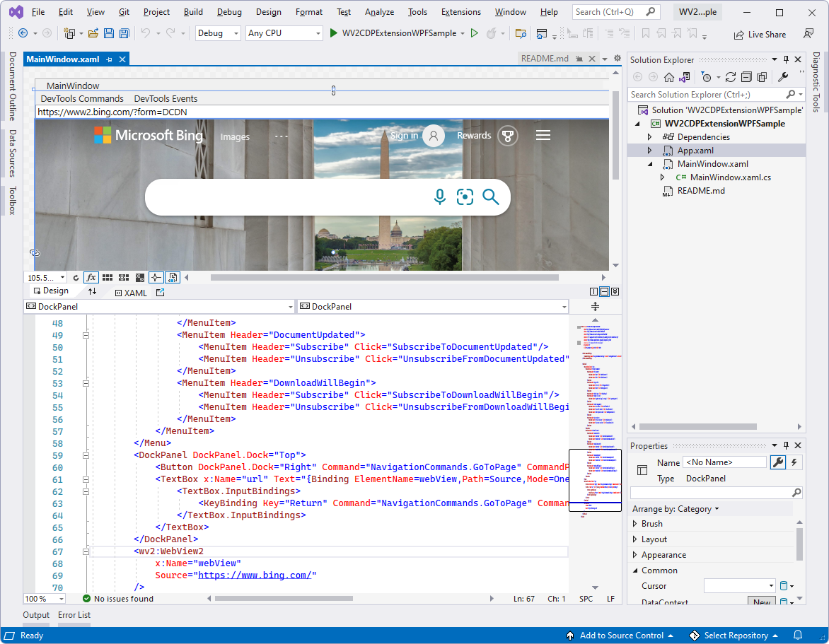Toggle effects rendering with the fx designer button
Image resolution: width=829 pixels, height=644 pixels.
(91, 277)
